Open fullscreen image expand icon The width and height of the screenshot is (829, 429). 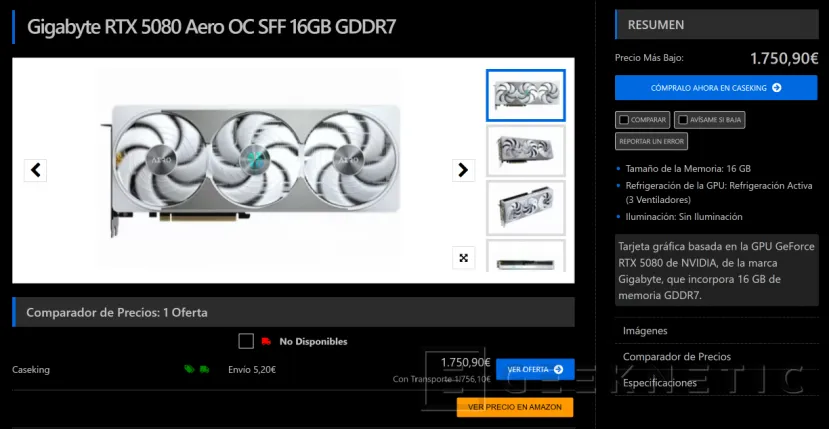[x=464, y=258]
